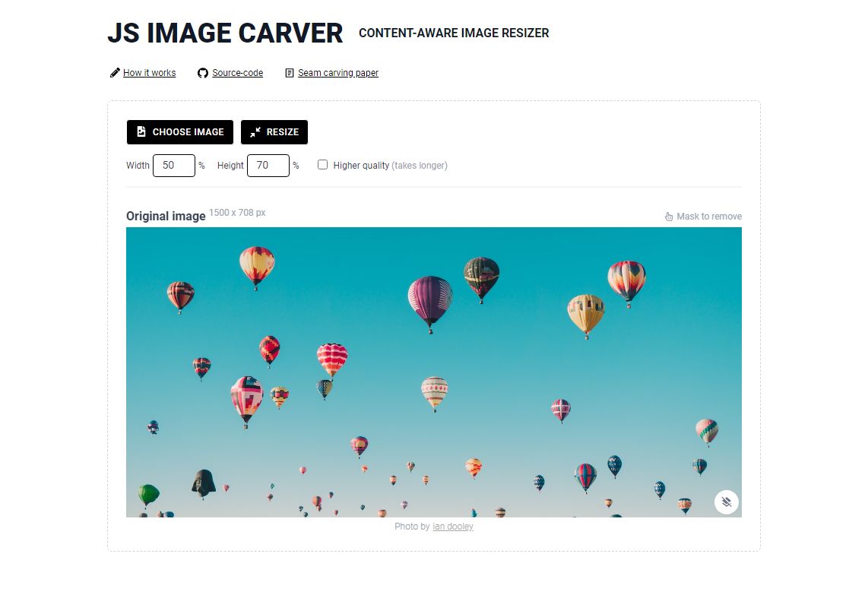This screenshot has width=868, height=601.
Task: Click the Height percentage input field
Action: pyautogui.click(x=268, y=166)
